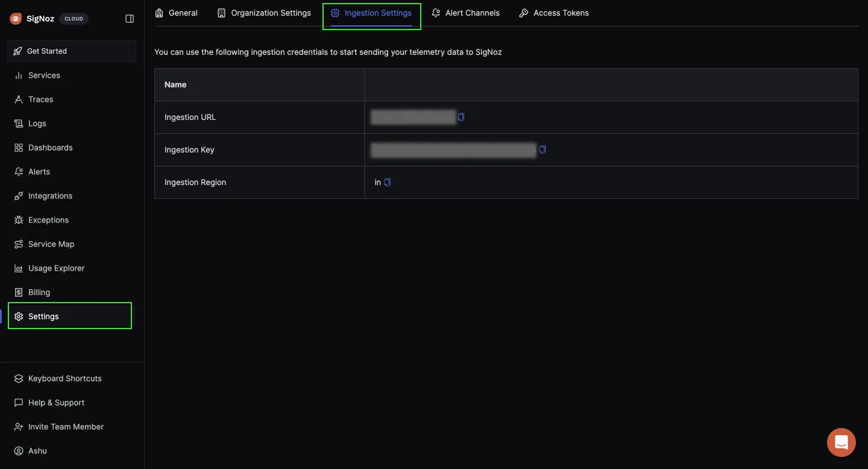Switch to the General tab

[x=176, y=13]
